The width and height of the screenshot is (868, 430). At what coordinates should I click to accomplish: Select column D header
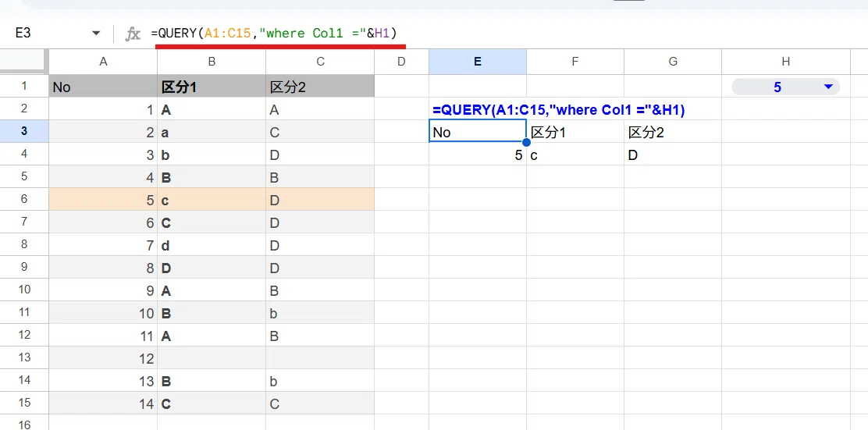click(401, 62)
